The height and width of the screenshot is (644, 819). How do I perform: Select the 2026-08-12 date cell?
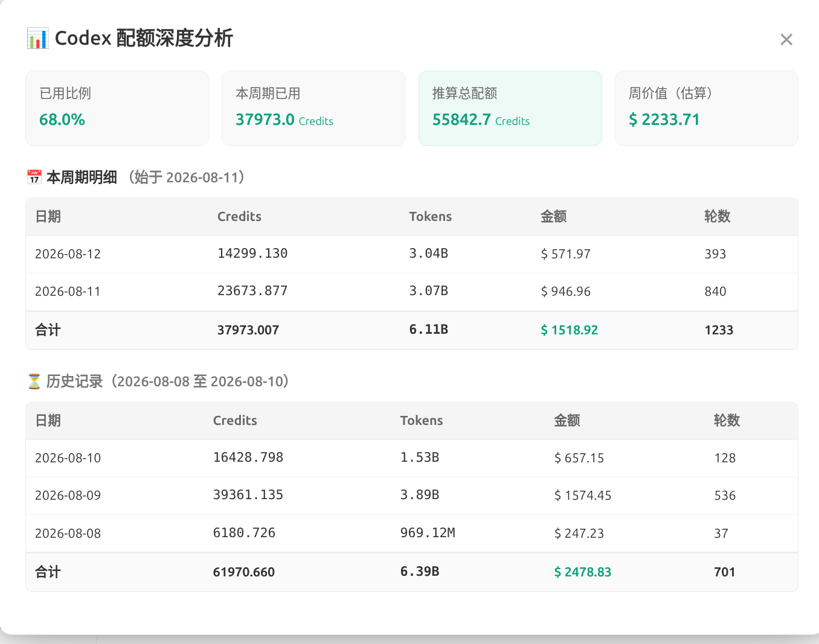pos(68,254)
